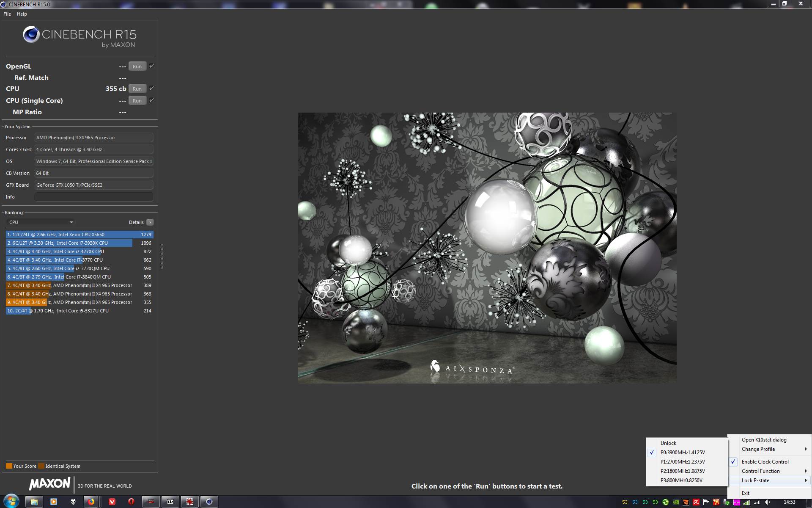The width and height of the screenshot is (812, 508).
Task: Click the NVIDIA tray icon
Action: click(x=676, y=502)
